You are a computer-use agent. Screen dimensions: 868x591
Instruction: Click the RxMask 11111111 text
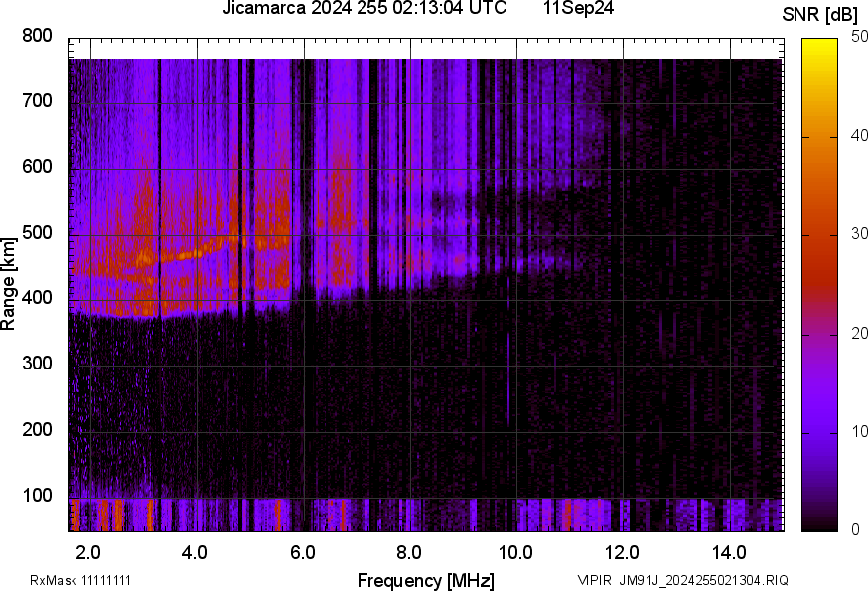point(80,580)
